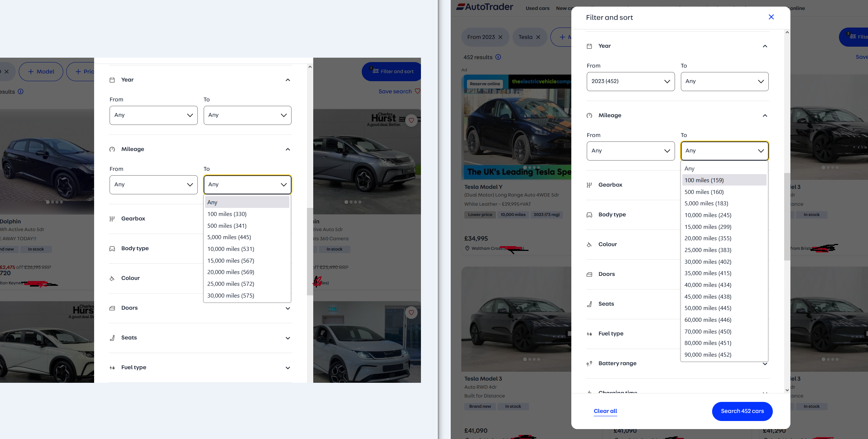The width and height of the screenshot is (868, 439).
Task: Click the Clear all link
Action: point(605,411)
